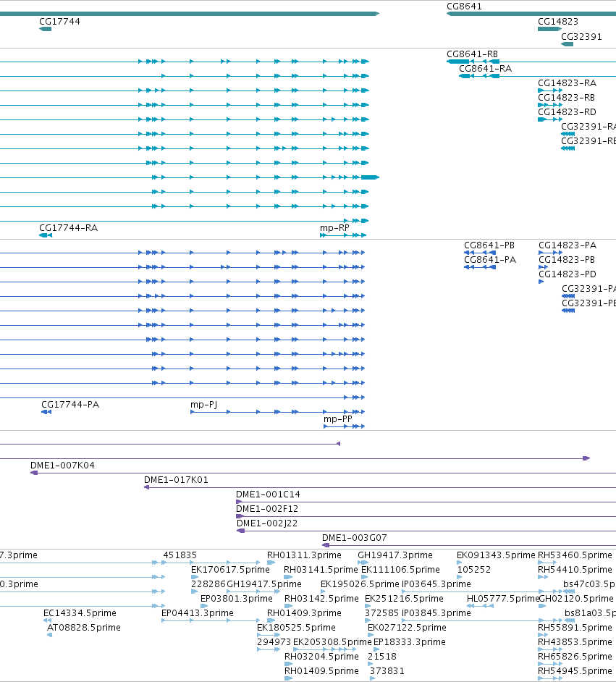This screenshot has height=682, width=616.
Task: Open EST EK170617.5prime
Action: pos(230,570)
